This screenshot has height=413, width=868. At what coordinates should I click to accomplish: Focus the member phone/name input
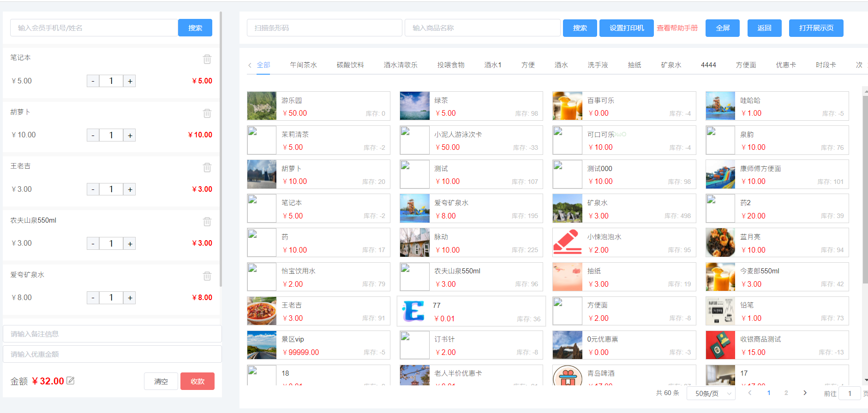[x=94, y=28]
